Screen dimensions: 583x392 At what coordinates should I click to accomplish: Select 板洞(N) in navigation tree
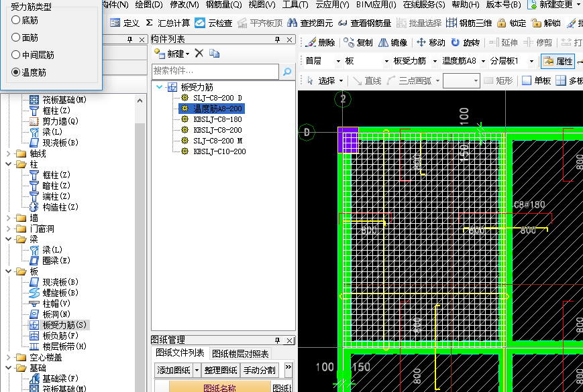[56, 314]
